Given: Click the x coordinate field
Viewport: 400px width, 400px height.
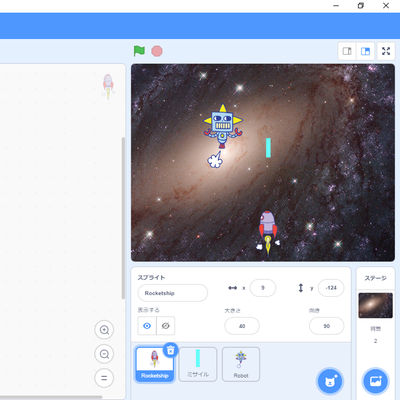Looking at the screenshot, I should tap(263, 288).
